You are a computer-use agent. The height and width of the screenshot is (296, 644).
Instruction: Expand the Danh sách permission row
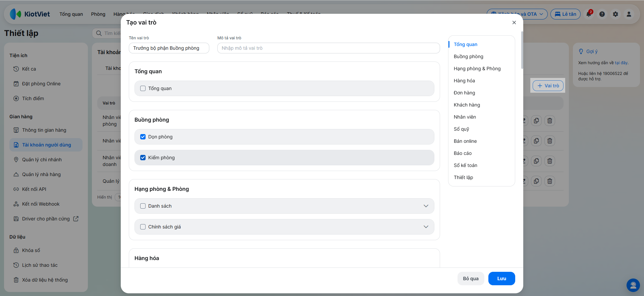426,206
